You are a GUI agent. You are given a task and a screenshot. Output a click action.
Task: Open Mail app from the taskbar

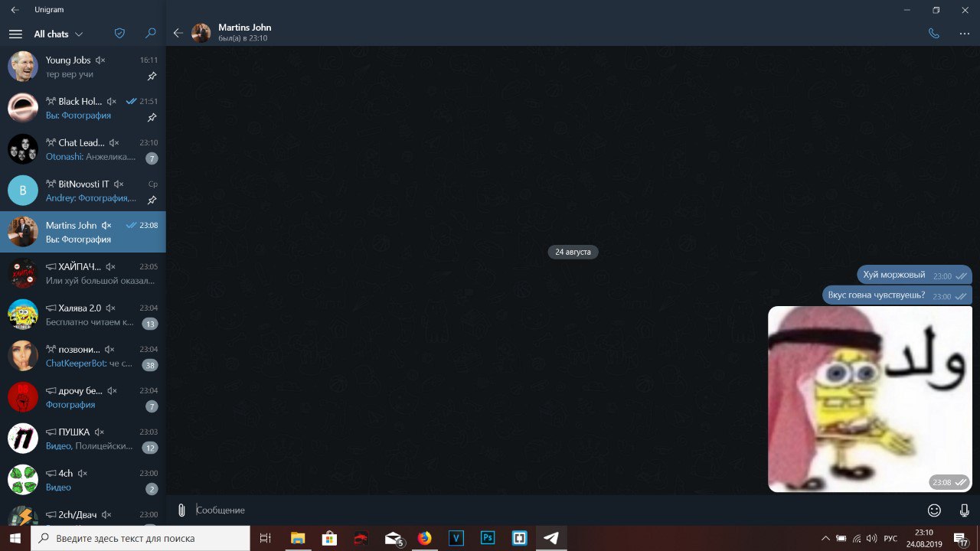point(394,538)
